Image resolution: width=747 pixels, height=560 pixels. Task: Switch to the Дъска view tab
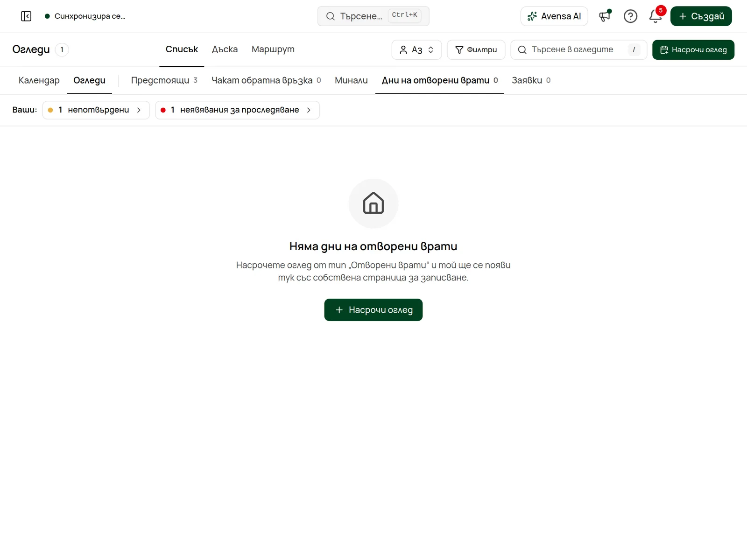pyautogui.click(x=225, y=49)
